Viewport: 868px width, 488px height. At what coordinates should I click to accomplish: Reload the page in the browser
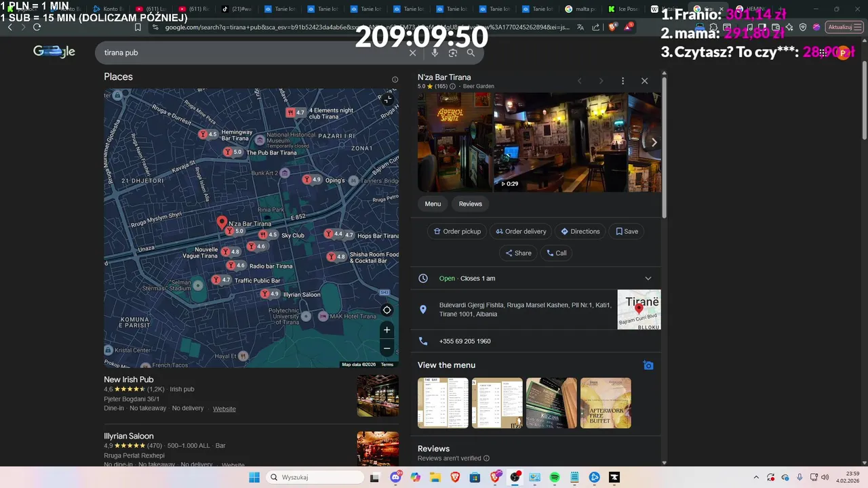(x=37, y=27)
